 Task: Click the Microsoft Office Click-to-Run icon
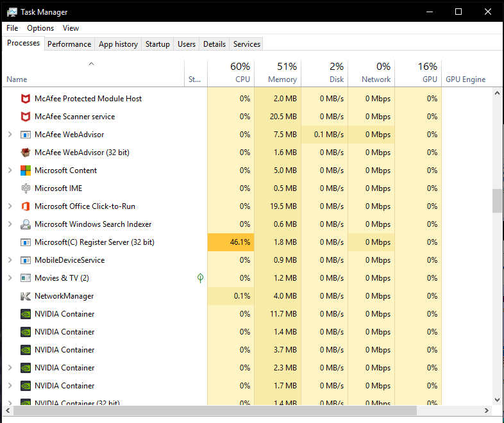click(26, 206)
